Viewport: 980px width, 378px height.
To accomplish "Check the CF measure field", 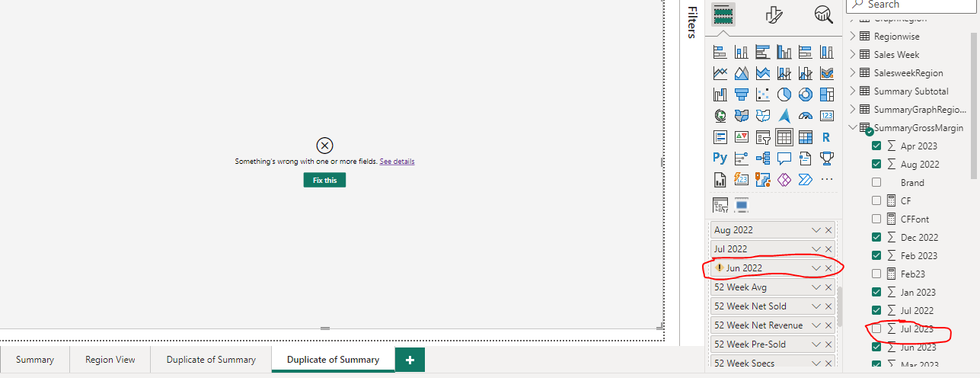I will pos(876,200).
